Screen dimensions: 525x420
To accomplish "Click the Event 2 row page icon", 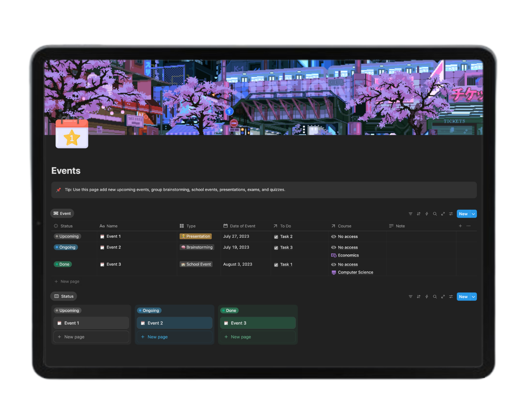I will [102, 247].
